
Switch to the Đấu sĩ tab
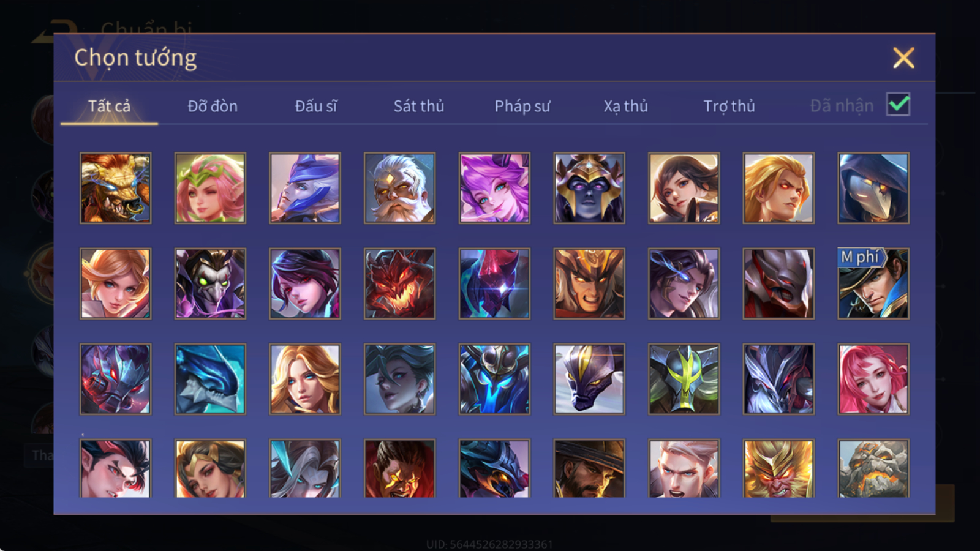point(316,106)
